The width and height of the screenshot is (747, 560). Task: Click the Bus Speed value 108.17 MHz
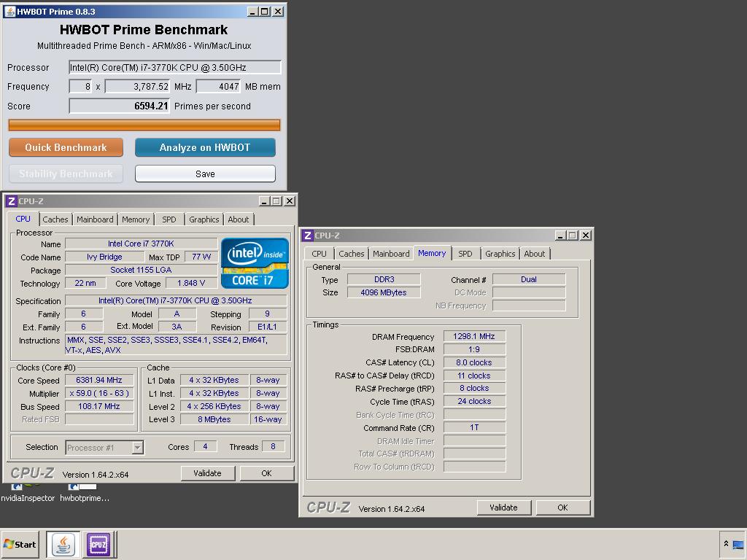coord(99,406)
